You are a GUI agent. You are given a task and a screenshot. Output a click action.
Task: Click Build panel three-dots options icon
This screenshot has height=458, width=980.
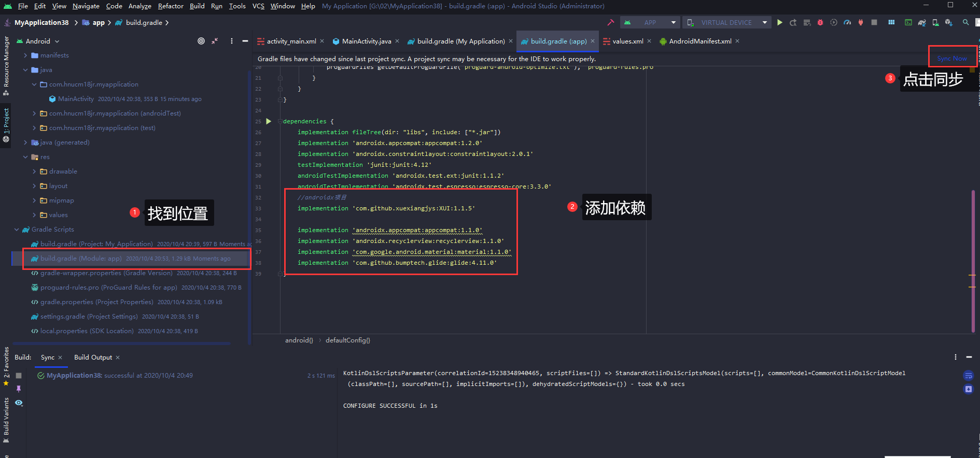click(x=956, y=357)
